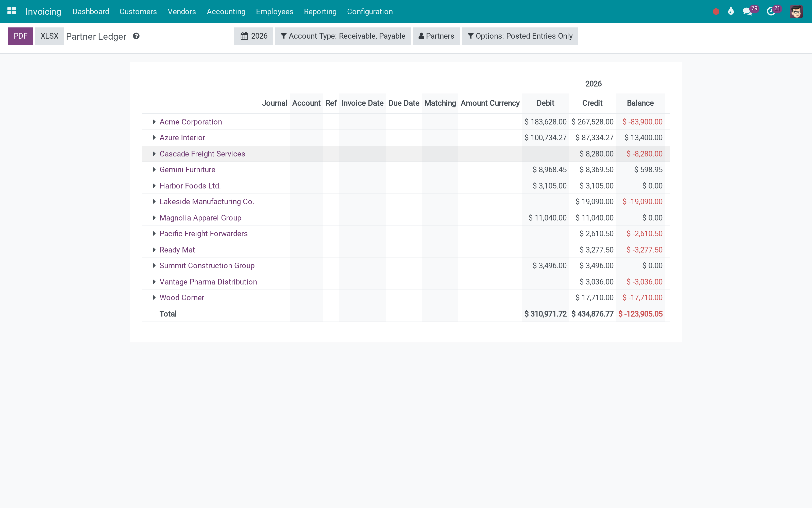
Task: Click Gemini Furniture balance $ 598.95
Action: point(648,169)
